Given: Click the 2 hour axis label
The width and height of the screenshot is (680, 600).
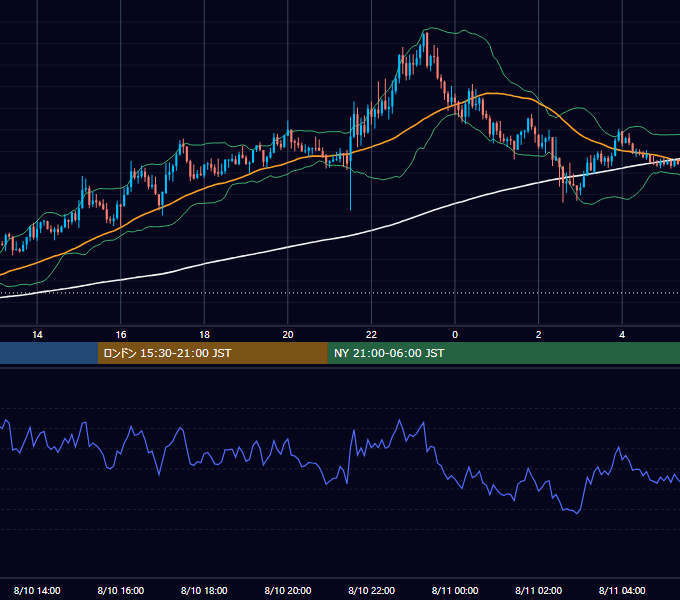Looking at the screenshot, I should click(x=538, y=335).
